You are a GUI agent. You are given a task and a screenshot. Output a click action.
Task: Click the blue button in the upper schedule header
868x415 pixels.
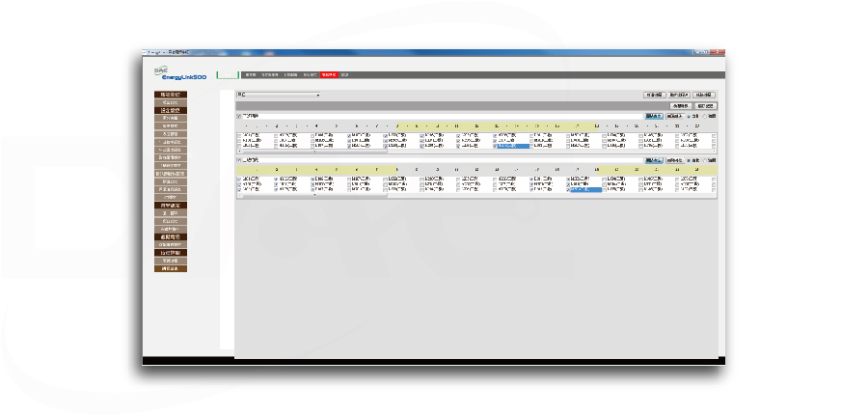[653, 117]
